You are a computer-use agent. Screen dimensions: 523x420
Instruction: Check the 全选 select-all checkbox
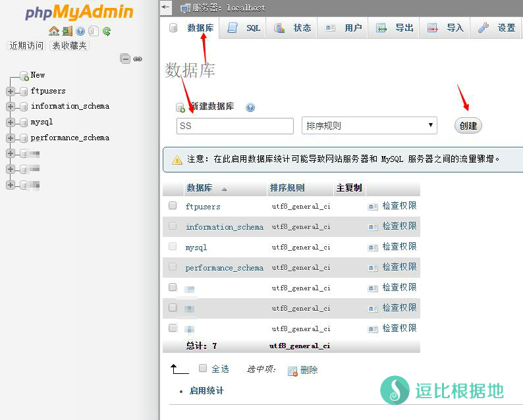point(203,368)
